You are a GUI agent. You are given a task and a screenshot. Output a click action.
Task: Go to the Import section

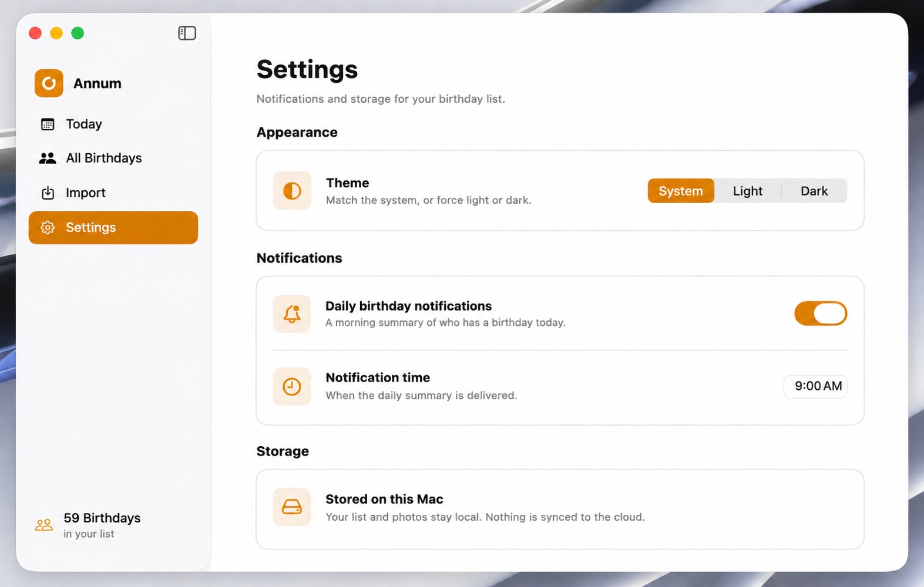pyautogui.click(x=113, y=193)
